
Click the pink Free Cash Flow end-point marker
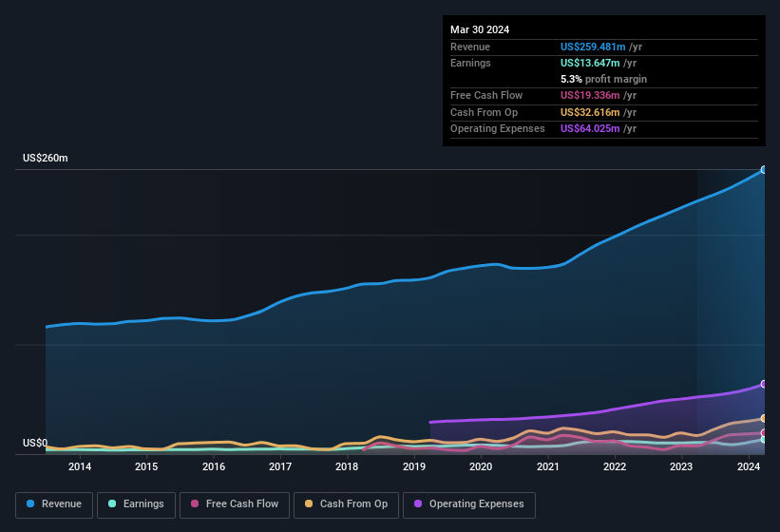tap(764, 433)
